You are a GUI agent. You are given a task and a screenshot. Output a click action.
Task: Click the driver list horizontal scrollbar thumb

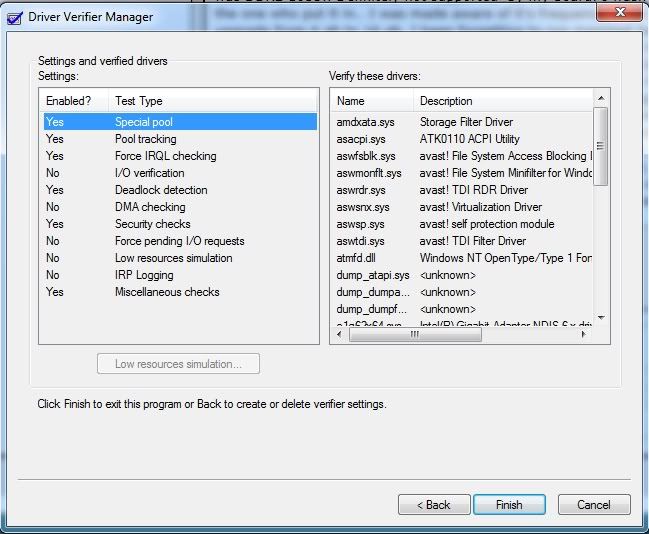pos(415,334)
